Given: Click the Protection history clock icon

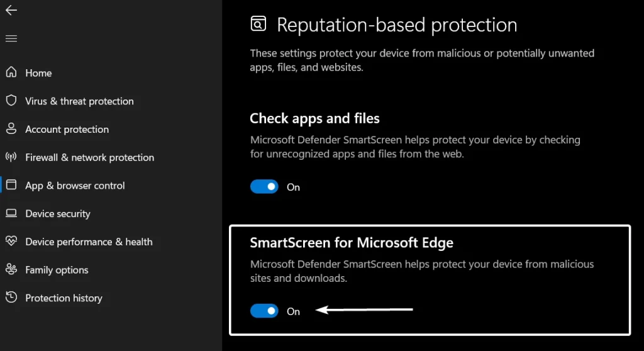Looking at the screenshot, I should click(x=11, y=297).
